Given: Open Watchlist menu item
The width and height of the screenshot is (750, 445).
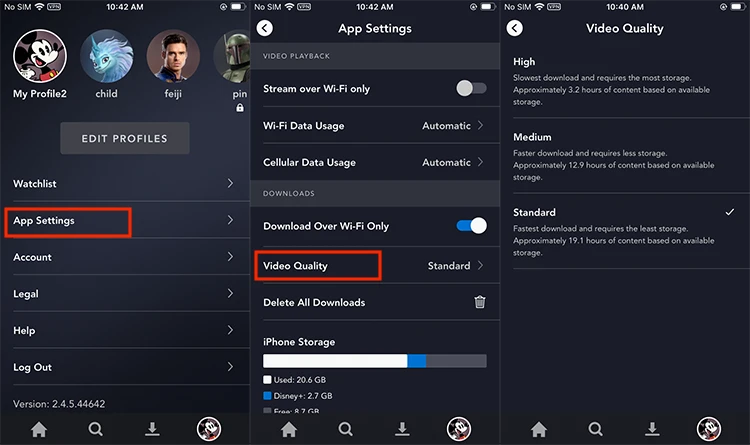Looking at the screenshot, I should 124,183.
